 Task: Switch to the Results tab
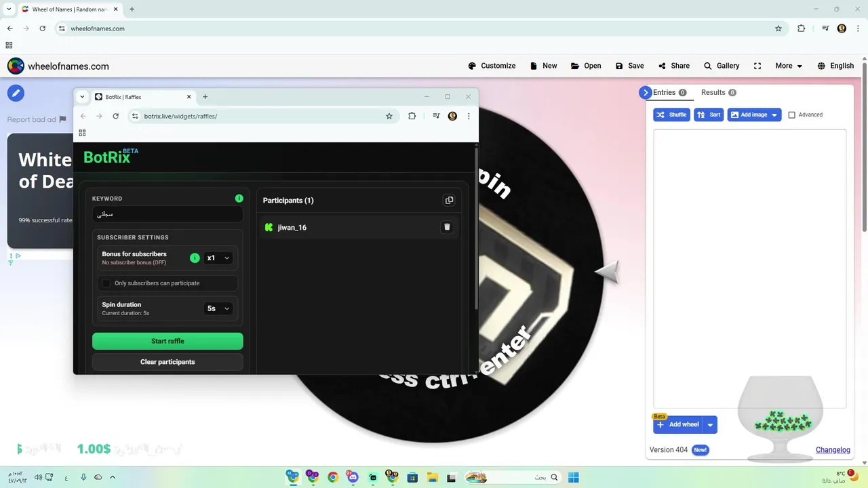click(x=718, y=92)
